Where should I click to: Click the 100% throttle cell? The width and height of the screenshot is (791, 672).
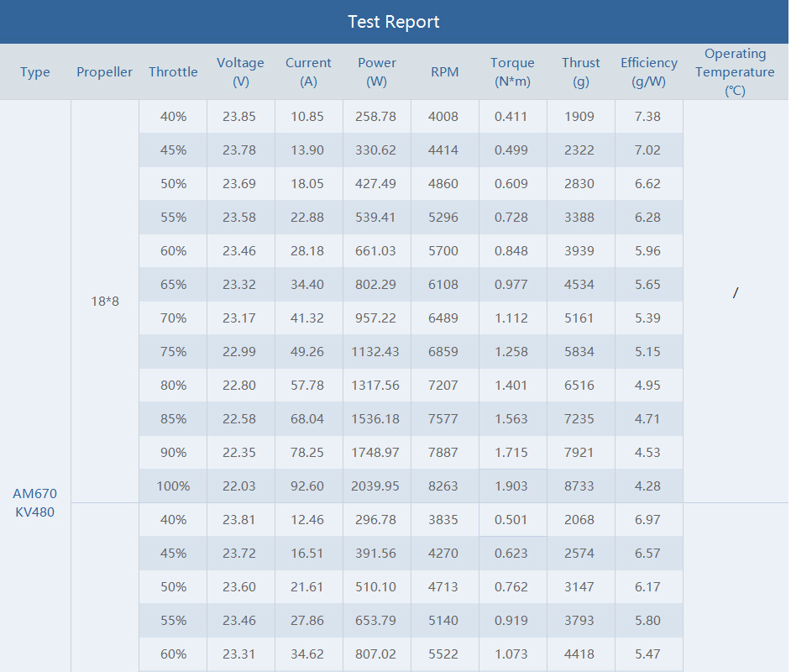pyautogui.click(x=173, y=486)
